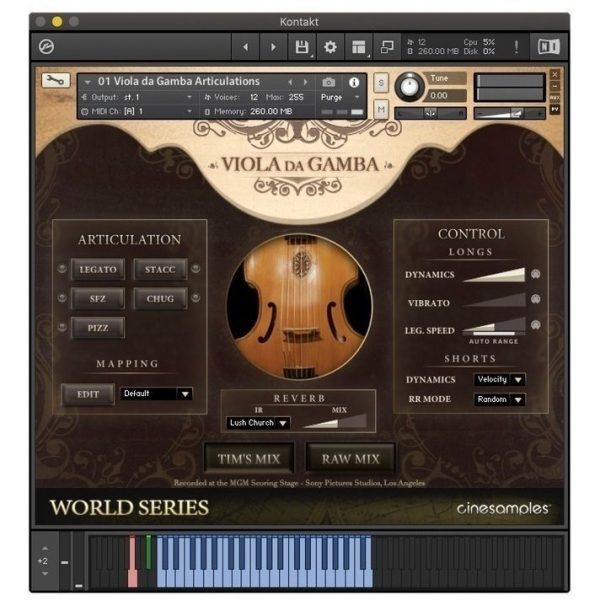Image resolution: width=600 pixels, height=600 pixels.
Task: Select the SFZ articulation
Action: click(98, 298)
